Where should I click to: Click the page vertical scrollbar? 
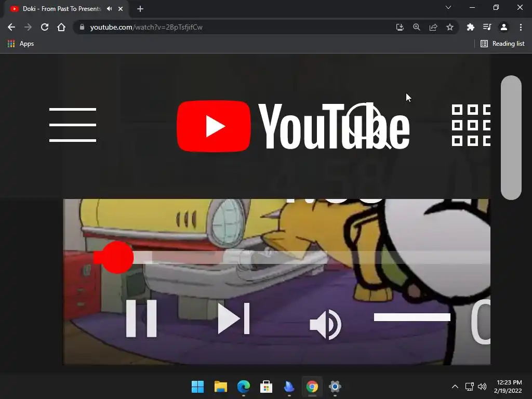tap(511, 137)
